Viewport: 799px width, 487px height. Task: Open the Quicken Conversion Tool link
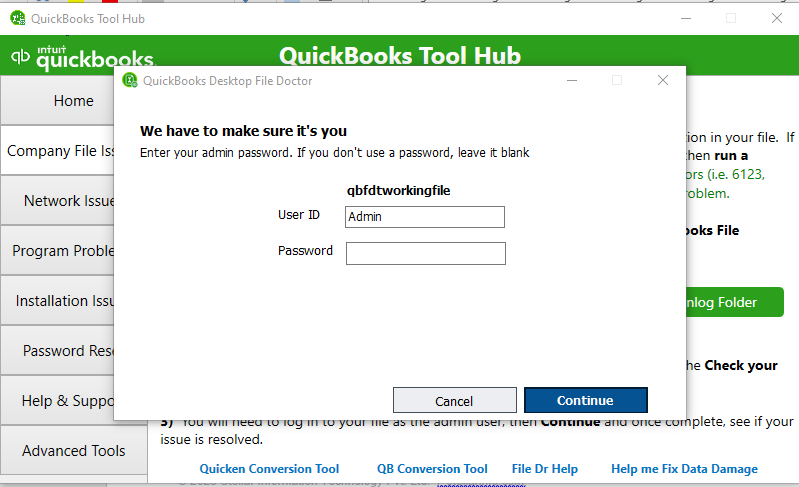point(269,469)
